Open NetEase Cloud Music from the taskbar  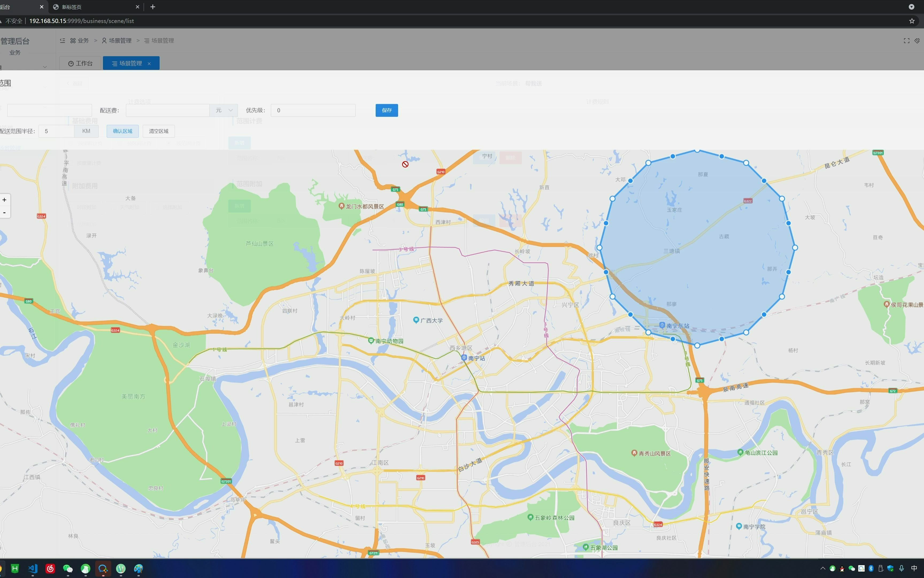tap(51, 568)
